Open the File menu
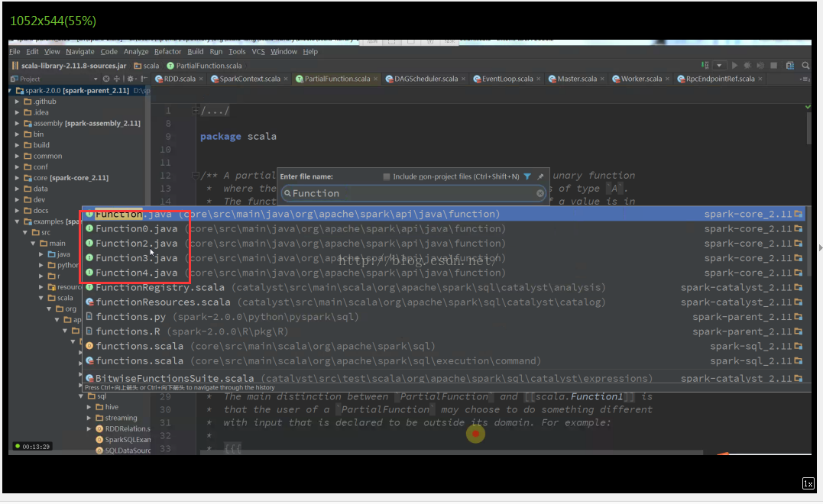823x504 pixels. (15, 51)
